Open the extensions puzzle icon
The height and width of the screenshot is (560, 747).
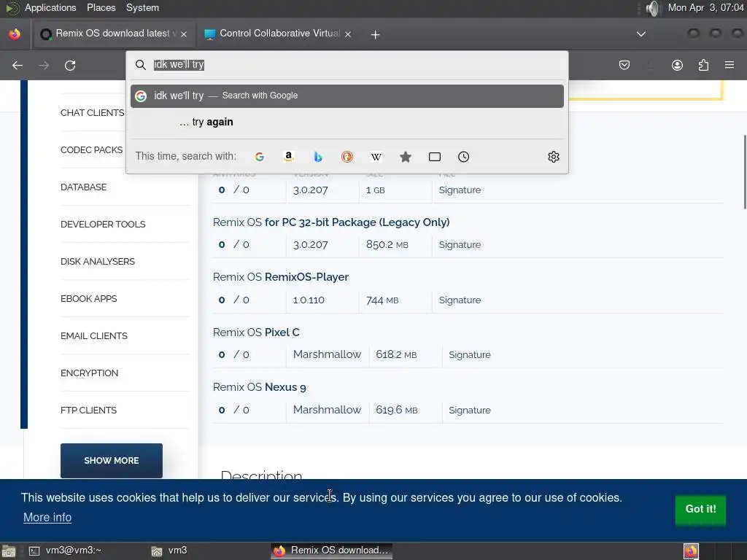click(x=703, y=65)
